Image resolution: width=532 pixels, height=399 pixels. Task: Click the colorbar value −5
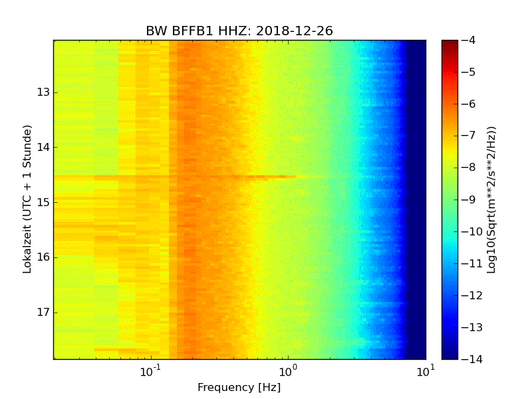click(x=468, y=72)
